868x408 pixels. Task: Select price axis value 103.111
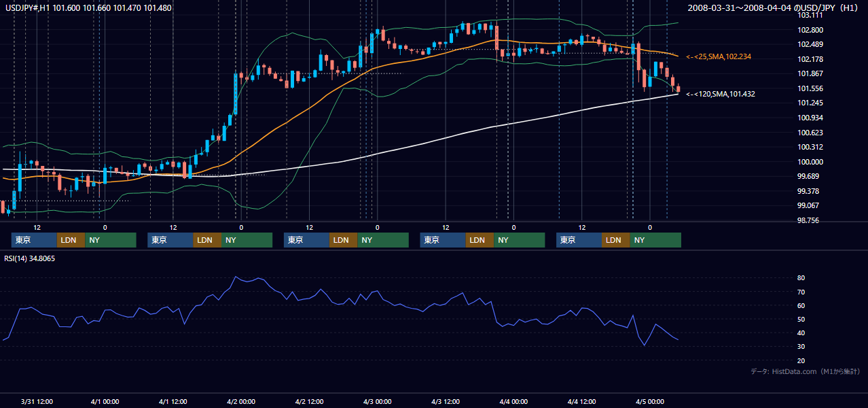pyautogui.click(x=810, y=15)
